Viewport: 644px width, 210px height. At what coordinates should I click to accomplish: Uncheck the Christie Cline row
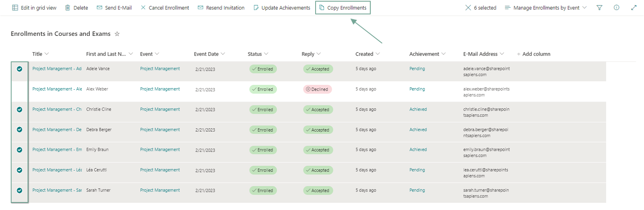tap(19, 109)
